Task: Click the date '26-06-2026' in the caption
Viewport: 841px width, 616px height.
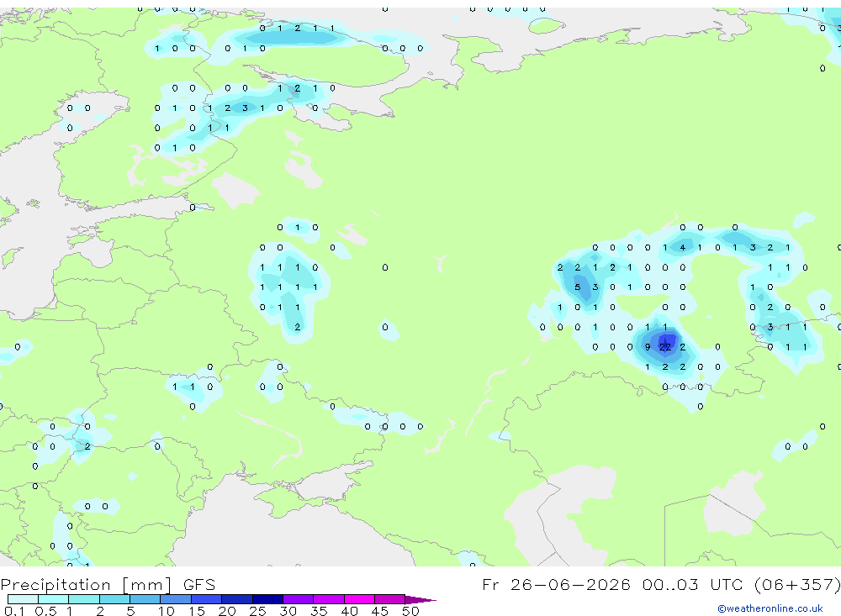Action: [x=570, y=584]
